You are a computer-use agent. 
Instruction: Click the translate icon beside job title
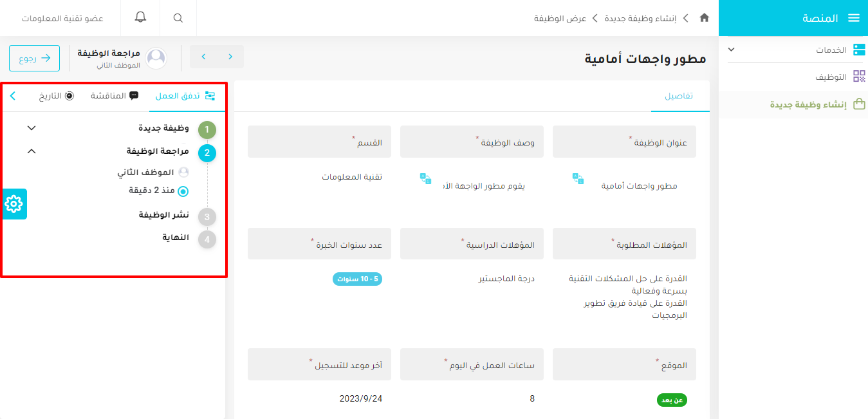click(578, 179)
